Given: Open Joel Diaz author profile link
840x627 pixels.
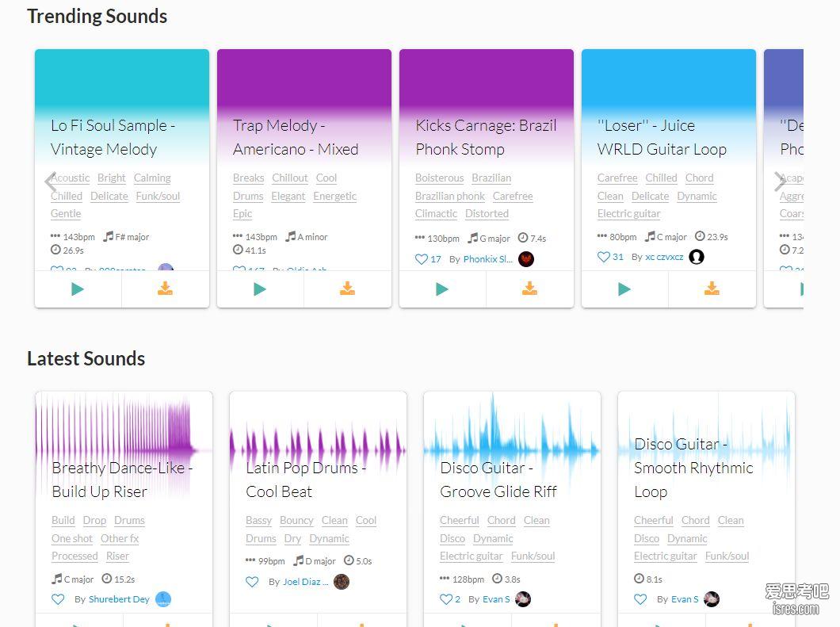Looking at the screenshot, I should click(x=301, y=582).
